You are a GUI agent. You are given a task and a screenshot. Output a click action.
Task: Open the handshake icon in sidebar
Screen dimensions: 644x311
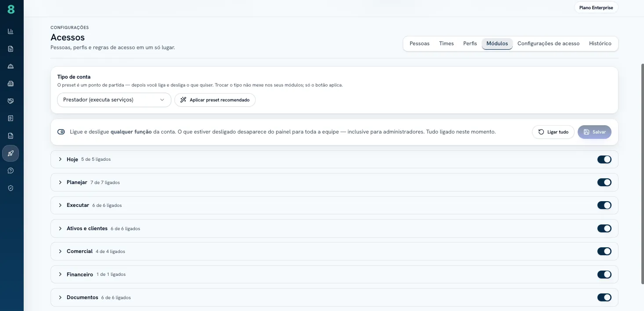pos(11,101)
